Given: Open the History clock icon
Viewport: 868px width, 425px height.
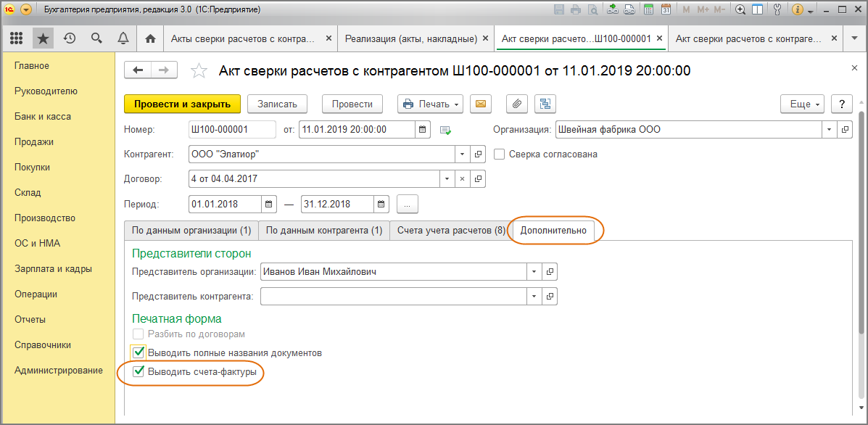Looking at the screenshot, I should click(x=70, y=38).
